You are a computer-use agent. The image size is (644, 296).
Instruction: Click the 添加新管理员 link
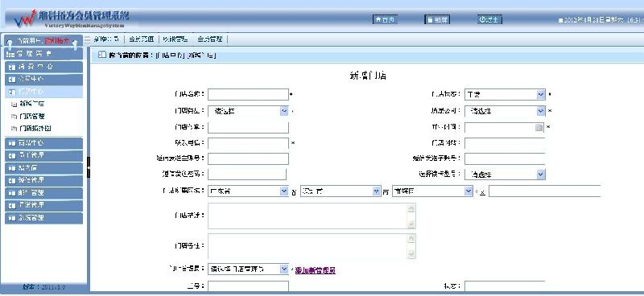pos(316,270)
